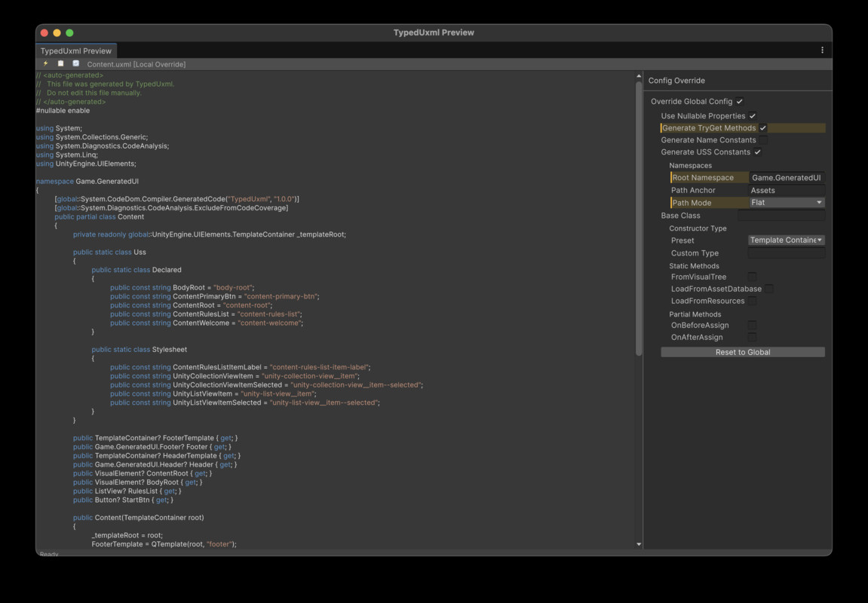This screenshot has width=868, height=603.
Task: Click the code view scrollbar thumb
Action: [x=638, y=219]
